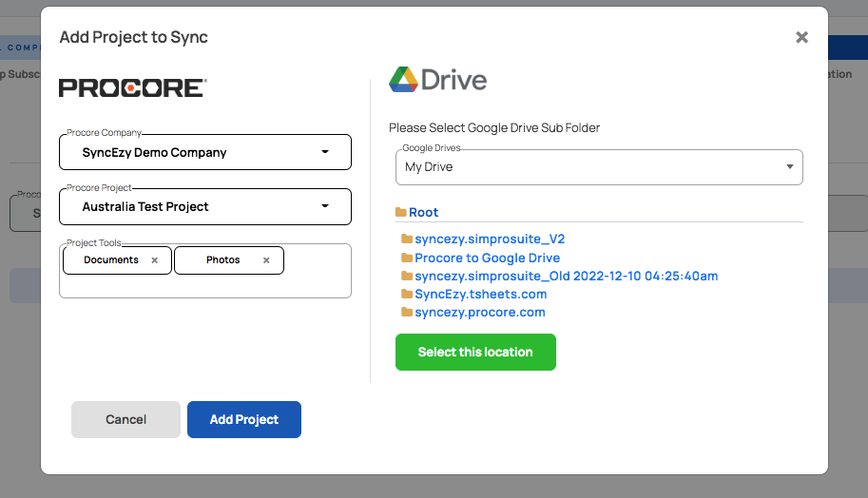Viewport: 868px width, 498px height.
Task: Cancel the Add Project dialog
Action: 125,419
